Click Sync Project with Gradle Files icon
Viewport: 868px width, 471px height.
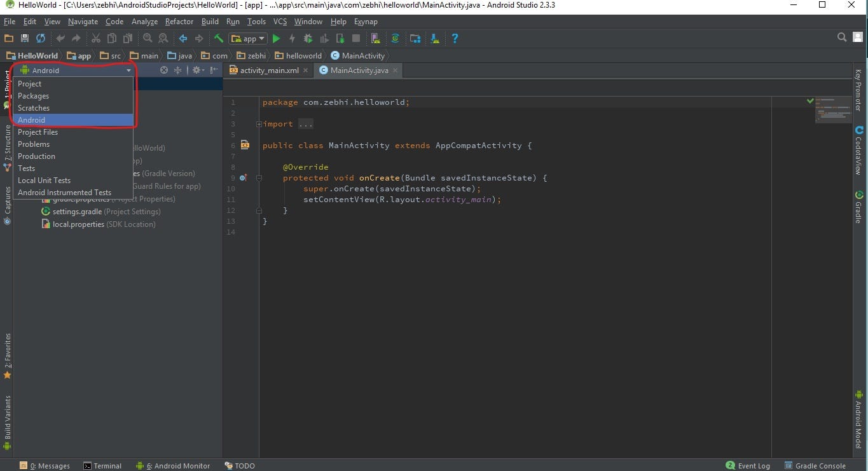pyautogui.click(x=395, y=38)
